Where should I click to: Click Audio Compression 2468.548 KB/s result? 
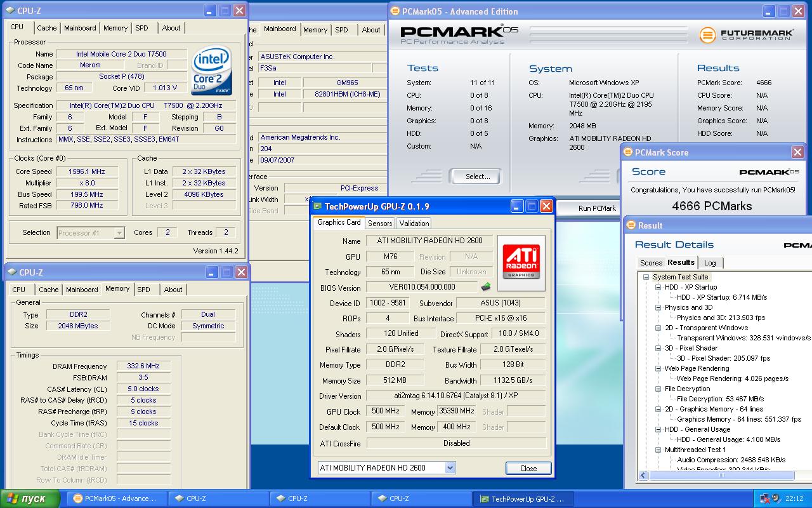[731, 460]
